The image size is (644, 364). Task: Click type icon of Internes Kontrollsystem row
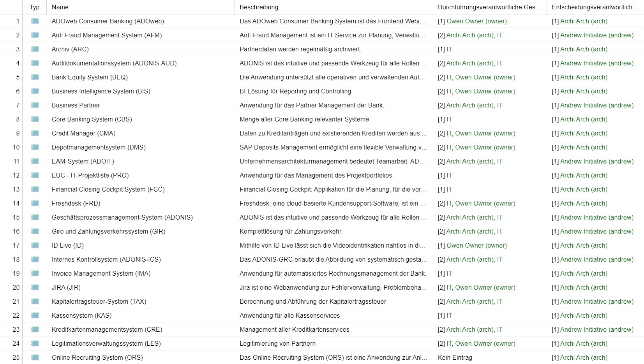coord(35,259)
